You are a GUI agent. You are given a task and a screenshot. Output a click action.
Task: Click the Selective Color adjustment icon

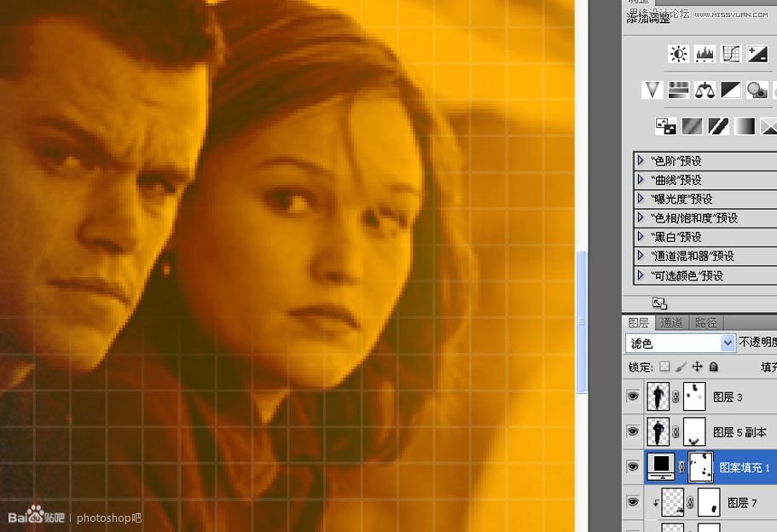tap(768, 125)
